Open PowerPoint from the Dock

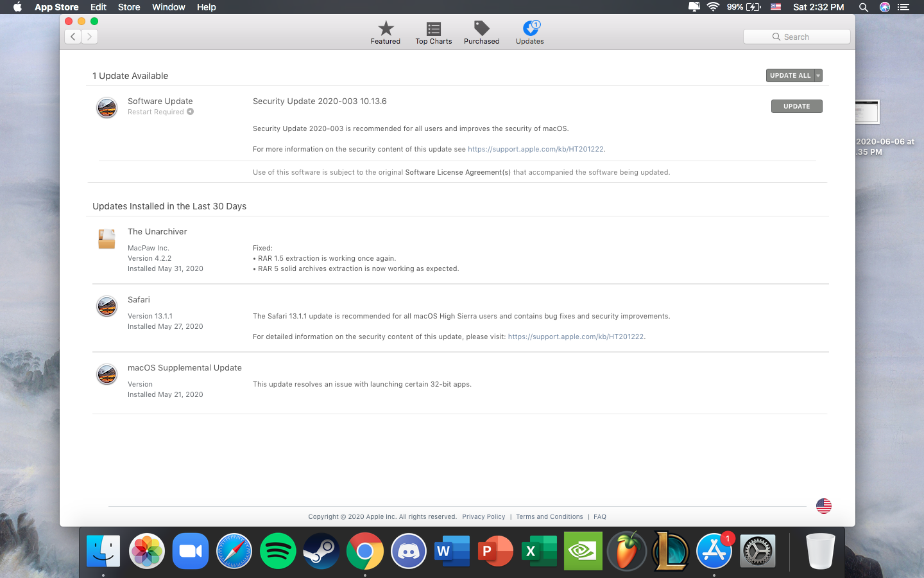point(496,551)
